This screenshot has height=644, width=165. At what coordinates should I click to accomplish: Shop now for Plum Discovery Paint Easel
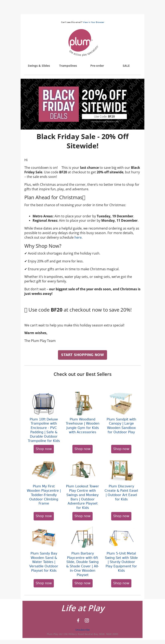121,516
